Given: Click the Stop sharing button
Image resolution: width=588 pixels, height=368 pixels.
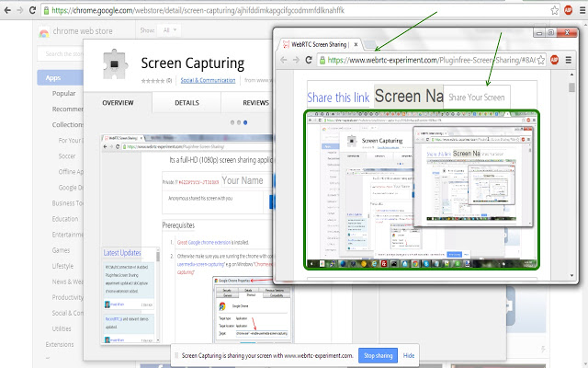Looking at the screenshot, I should point(378,356).
